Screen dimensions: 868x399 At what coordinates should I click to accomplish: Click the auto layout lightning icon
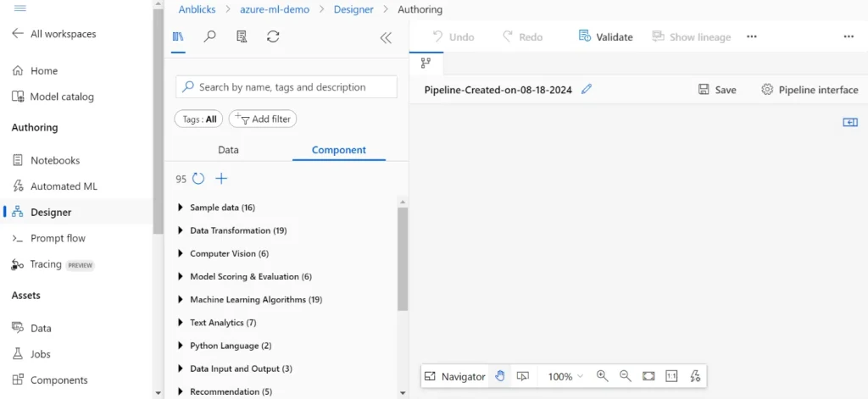coord(694,376)
